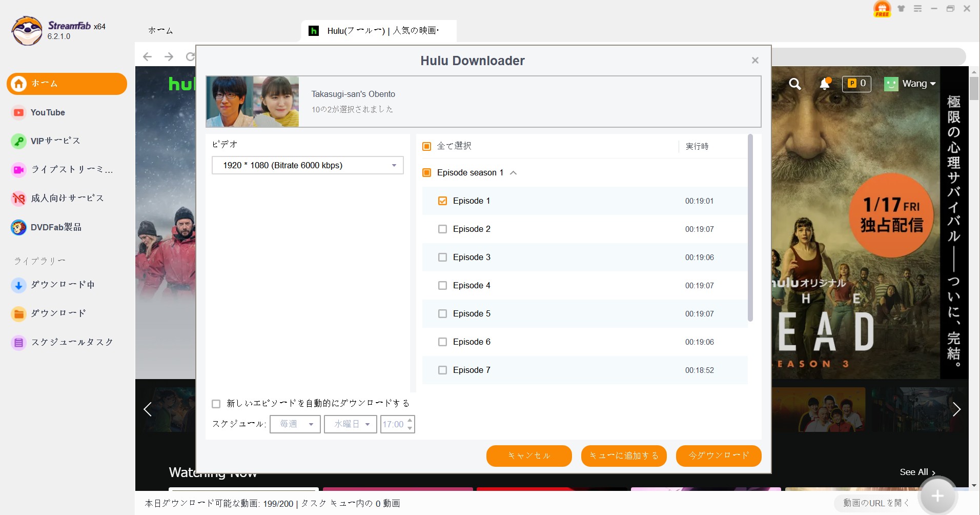Click the See All link

tap(917, 472)
